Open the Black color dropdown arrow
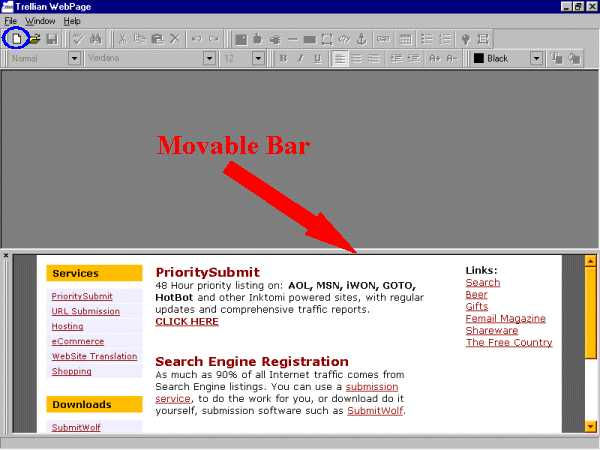 click(536, 59)
